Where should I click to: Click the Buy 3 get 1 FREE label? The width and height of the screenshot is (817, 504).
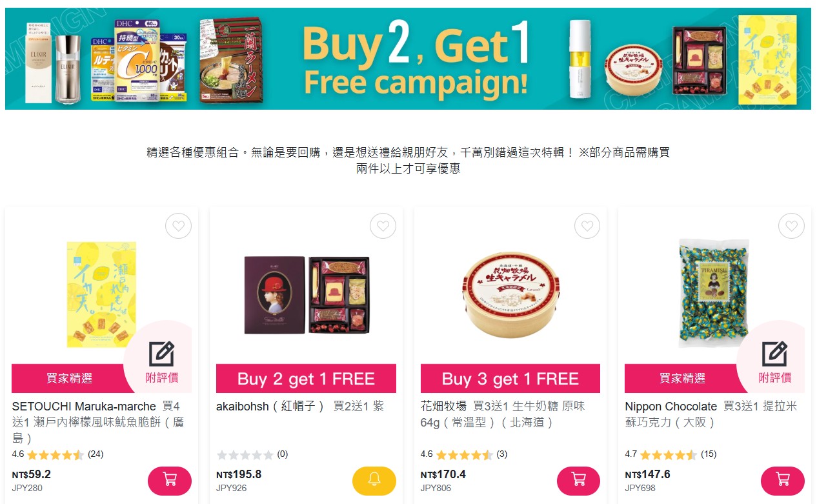pyautogui.click(x=510, y=379)
